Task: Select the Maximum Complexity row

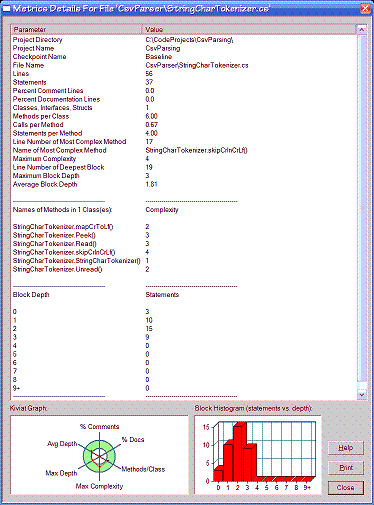Action: point(184,159)
